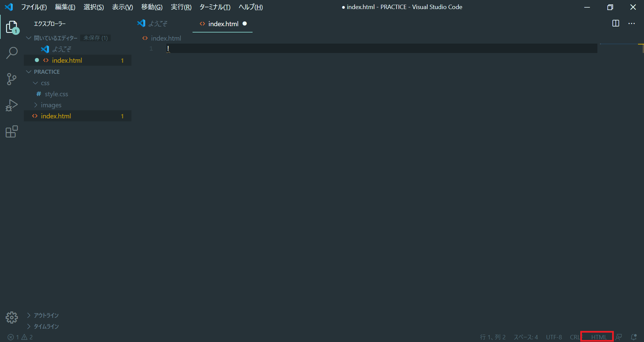
Task: Minimize the VS Code window
Action: click(x=587, y=7)
